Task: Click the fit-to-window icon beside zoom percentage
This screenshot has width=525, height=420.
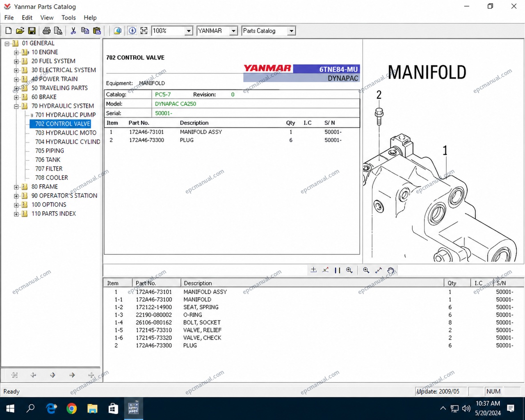Action: (x=144, y=31)
